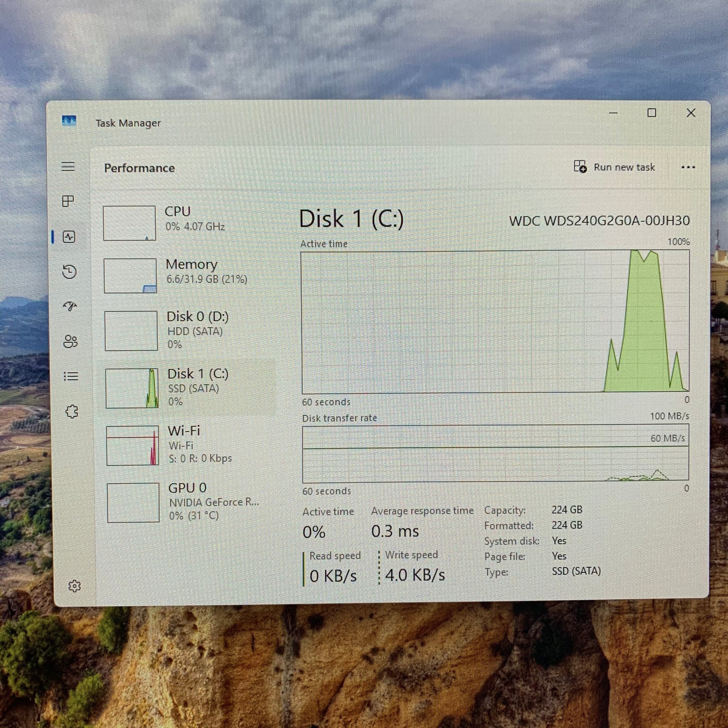Open the three-dot more options menu
The image size is (728, 728).
pos(688,167)
